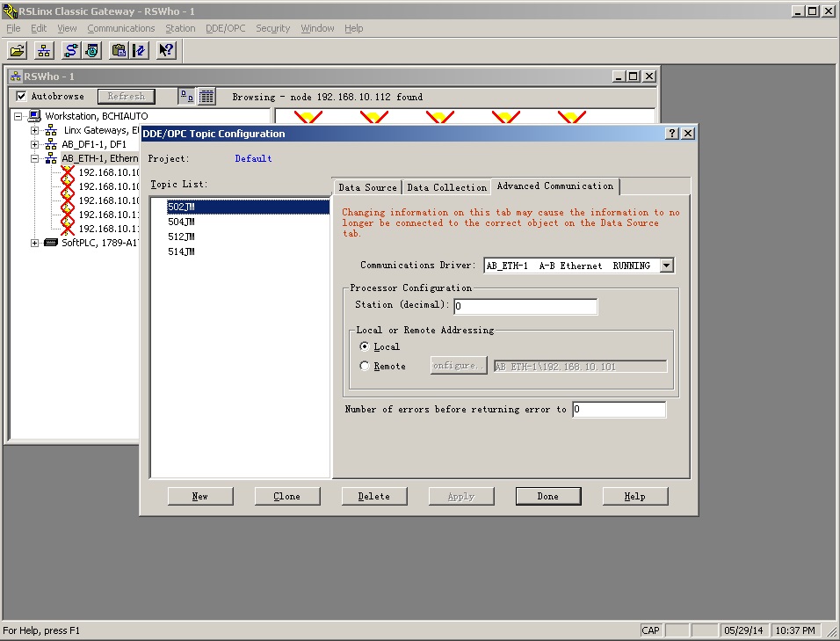Open the Help menu in menu bar

(353, 28)
